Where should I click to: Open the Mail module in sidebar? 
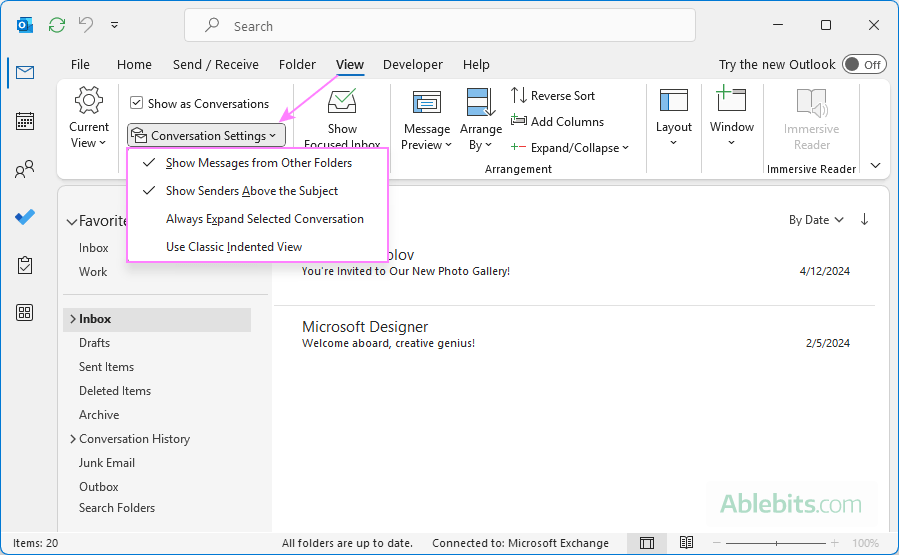[25, 73]
